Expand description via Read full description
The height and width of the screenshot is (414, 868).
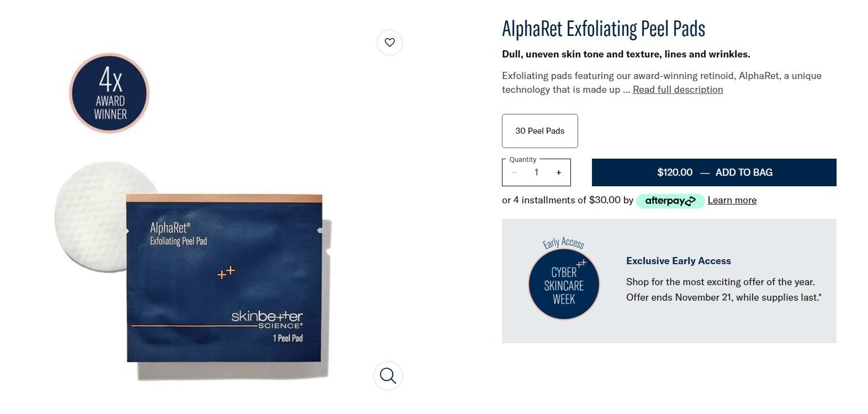[678, 90]
